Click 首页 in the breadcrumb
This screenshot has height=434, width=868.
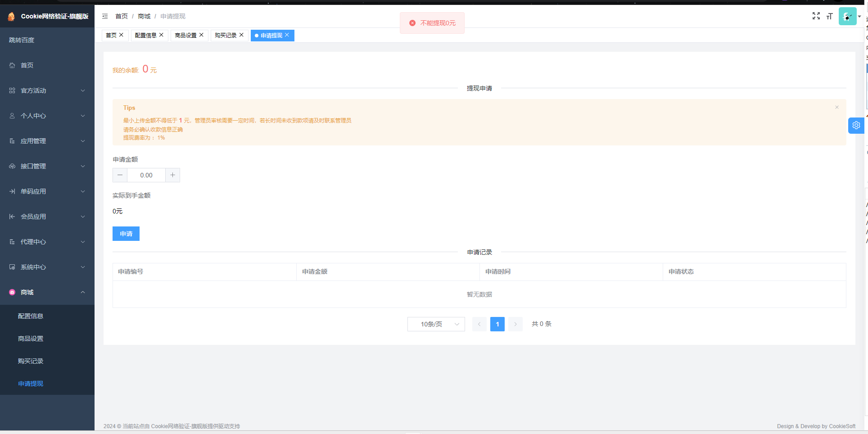click(122, 16)
